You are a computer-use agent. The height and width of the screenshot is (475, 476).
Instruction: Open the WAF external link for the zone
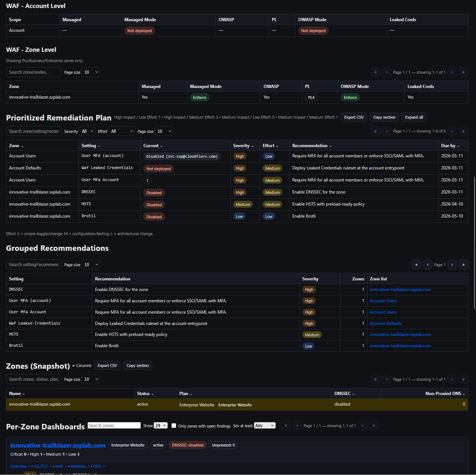[60, 466]
